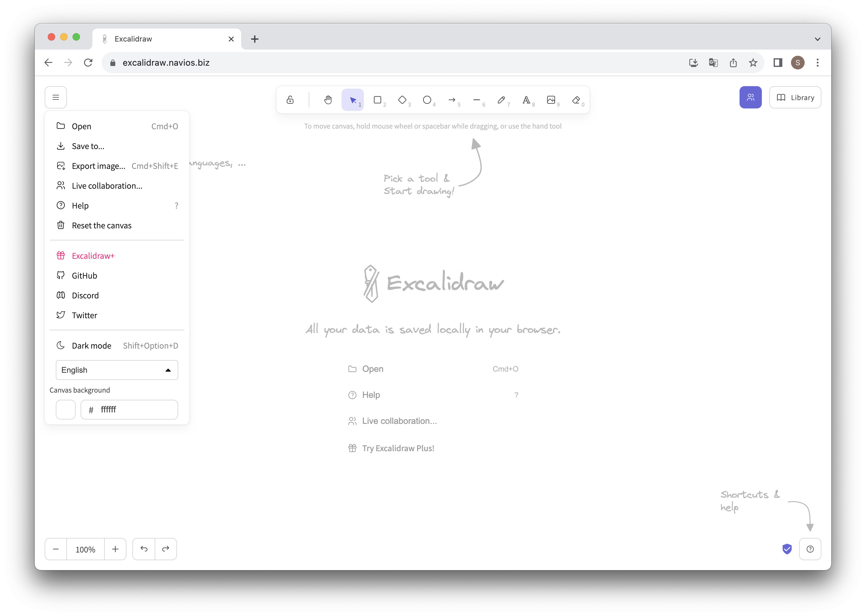Viewport: 866px width, 616px height.
Task: Toggle the browser side panel icon
Action: pos(778,63)
